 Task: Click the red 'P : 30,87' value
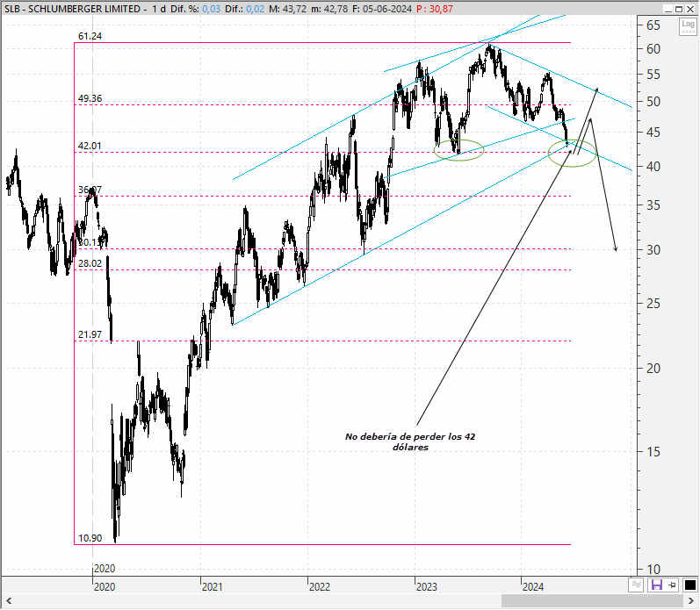435,9
